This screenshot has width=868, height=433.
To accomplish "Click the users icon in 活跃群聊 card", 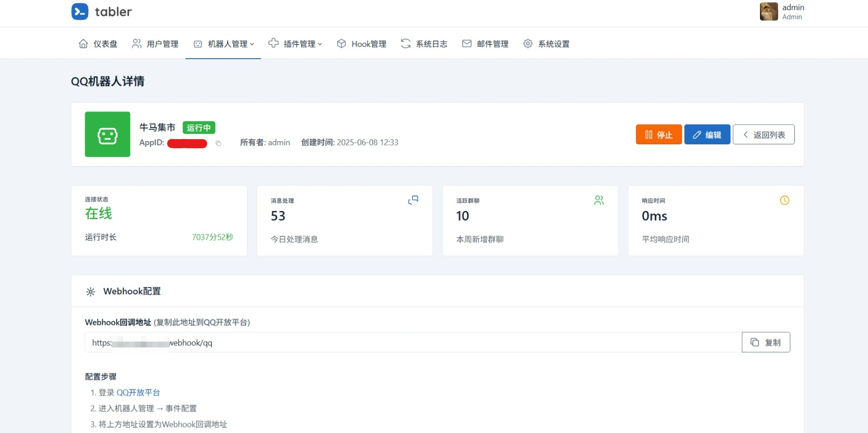I will click(x=599, y=200).
